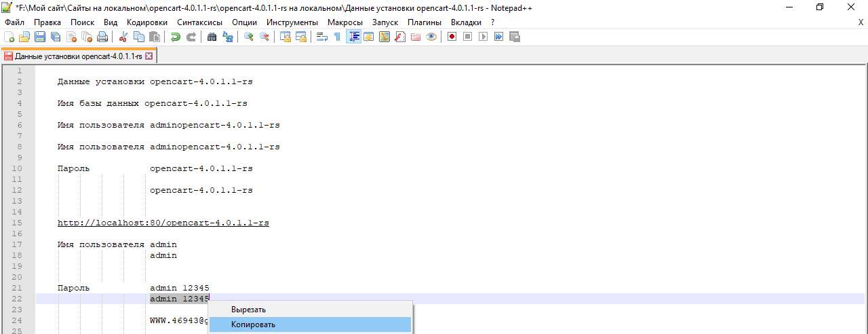Select the Данные установки opencart-4.0.1.1-rs tab
The height and width of the screenshot is (334, 868).
[x=78, y=56]
